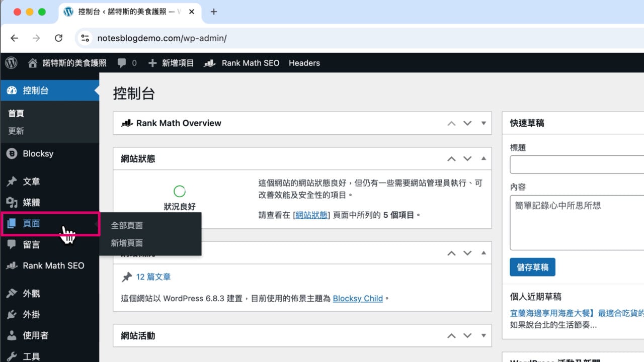This screenshot has width=644, height=362.
Task: Open the WordPress logo menu
Action: coord(11,63)
